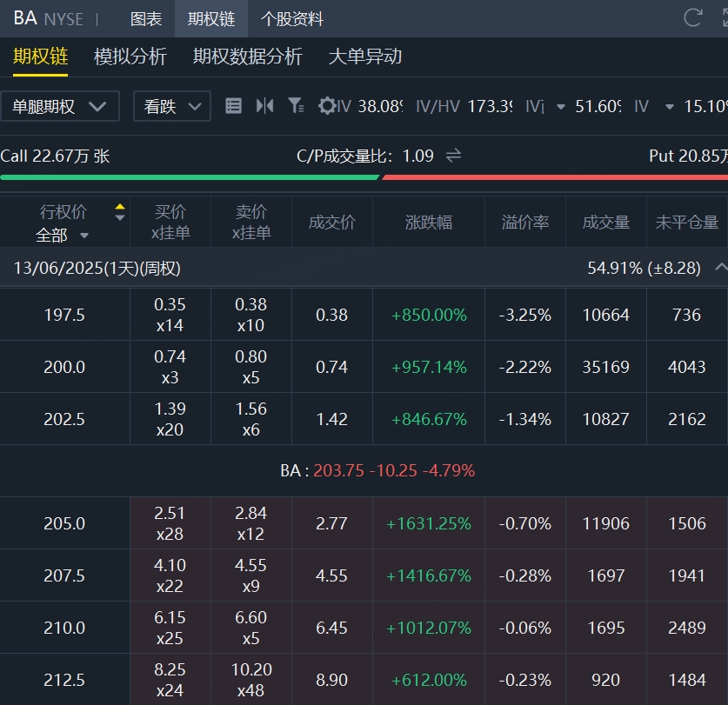Click ask 10.20 x48 cell
The width and height of the screenshot is (728, 705).
251,680
